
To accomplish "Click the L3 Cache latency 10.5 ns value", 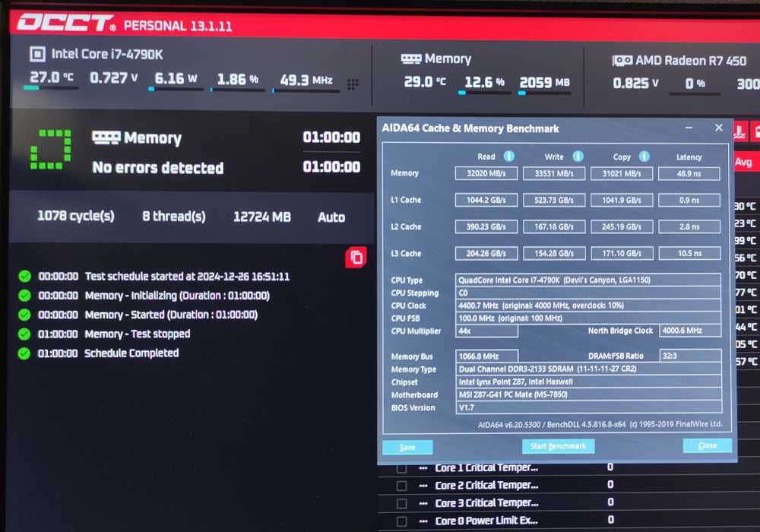I will click(x=689, y=253).
